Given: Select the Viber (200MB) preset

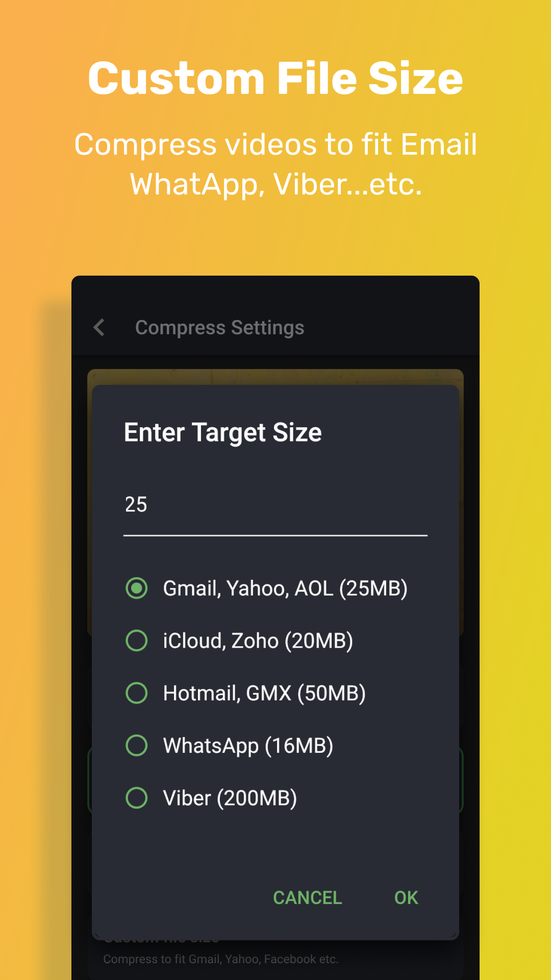Looking at the screenshot, I should (230, 797).
